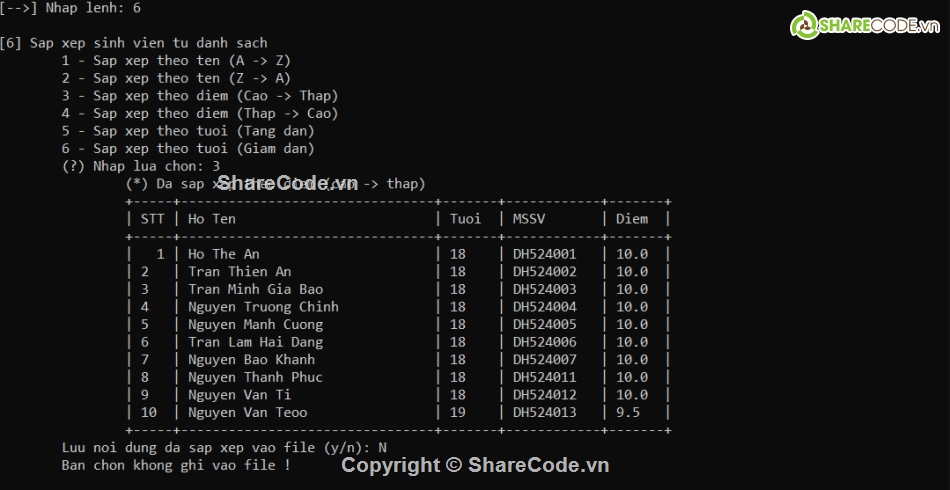The width and height of the screenshot is (950, 490).
Task: Click option "6 - Sap xep theo tuoi (Giam dan)"
Action: (188, 148)
